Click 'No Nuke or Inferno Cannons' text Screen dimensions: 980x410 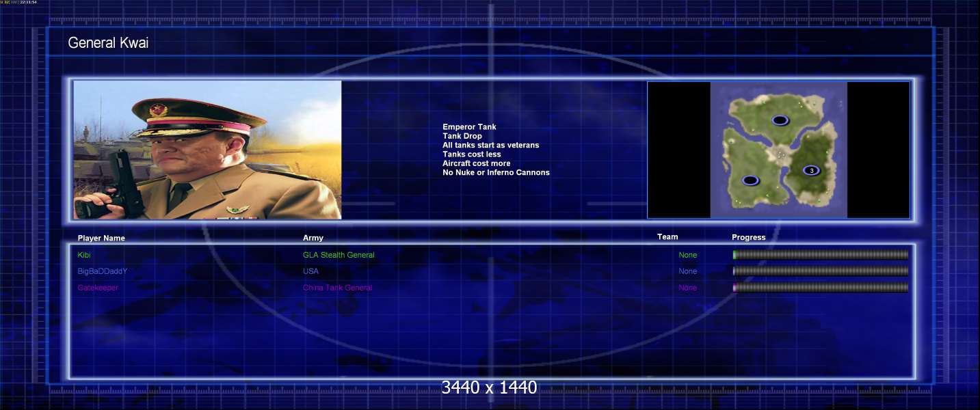coord(496,172)
